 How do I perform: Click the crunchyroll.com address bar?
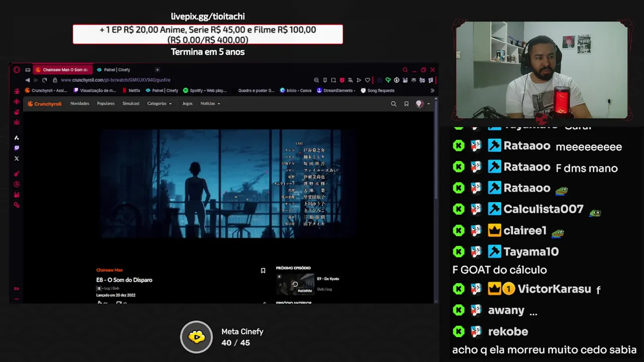pyautogui.click(x=116, y=80)
